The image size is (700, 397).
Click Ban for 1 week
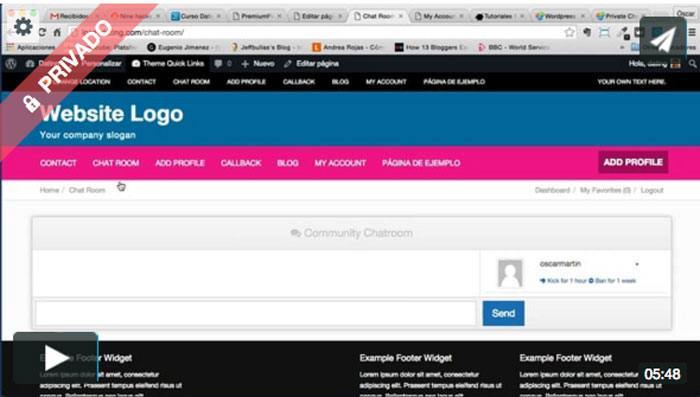[x=612, y=281]
